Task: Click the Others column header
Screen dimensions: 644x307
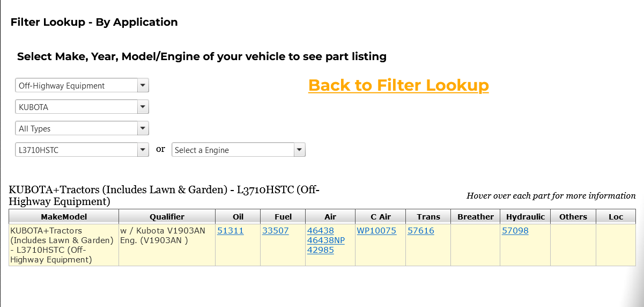Action: [573, 217]
